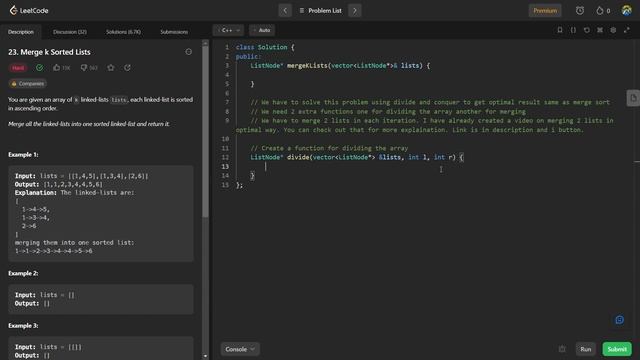Click problem title '23. Merge k Sorted Lists'
Viewport: 640px width, 360px height.
49,52
